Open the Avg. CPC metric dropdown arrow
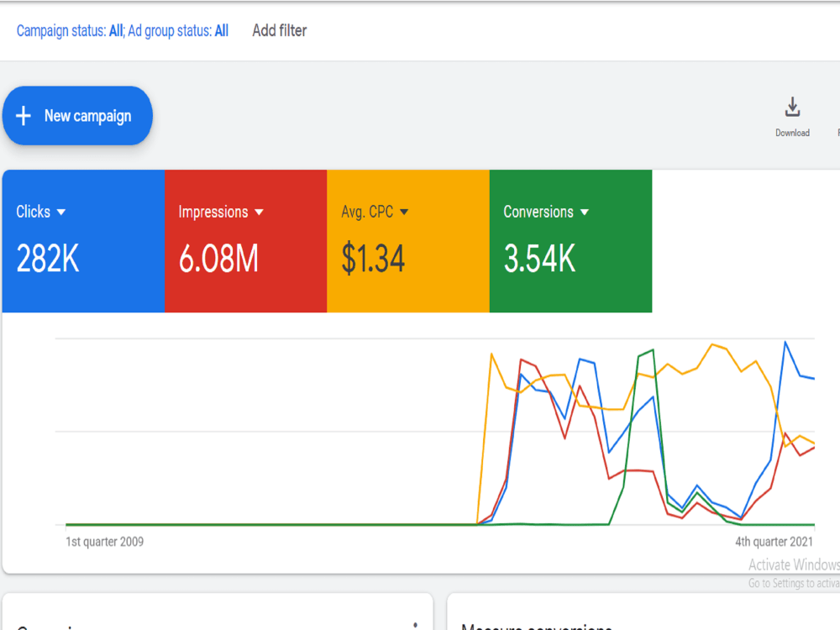The width and height of the screenshot is (840, 630). (404, 213)
